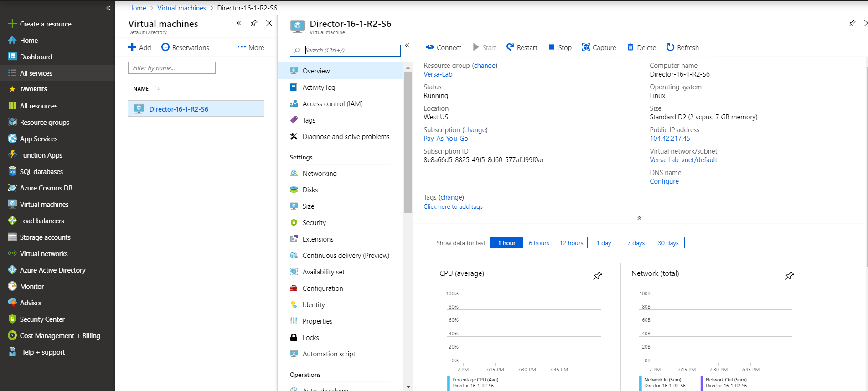Open Pay-As-You-Go subscription link
This screenshot has width=868, height=391.
445,139
